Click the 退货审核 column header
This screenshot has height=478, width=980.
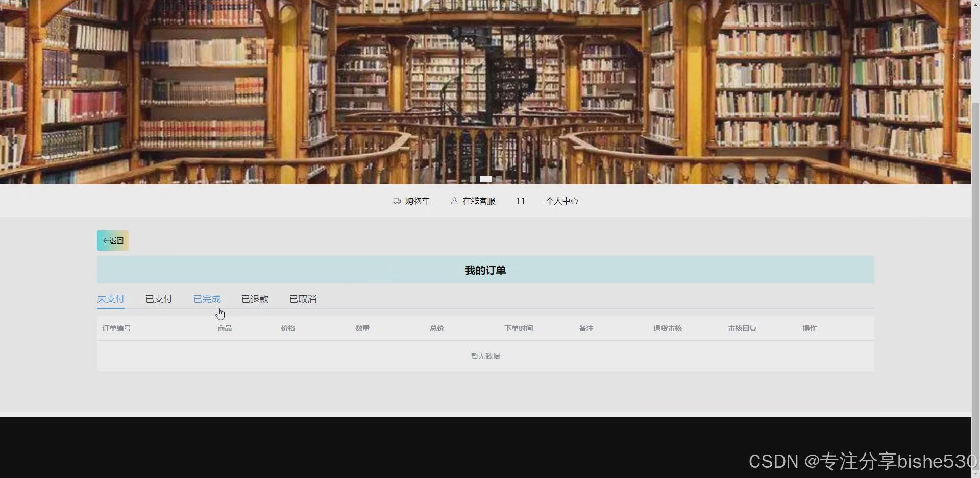point(668,328)
